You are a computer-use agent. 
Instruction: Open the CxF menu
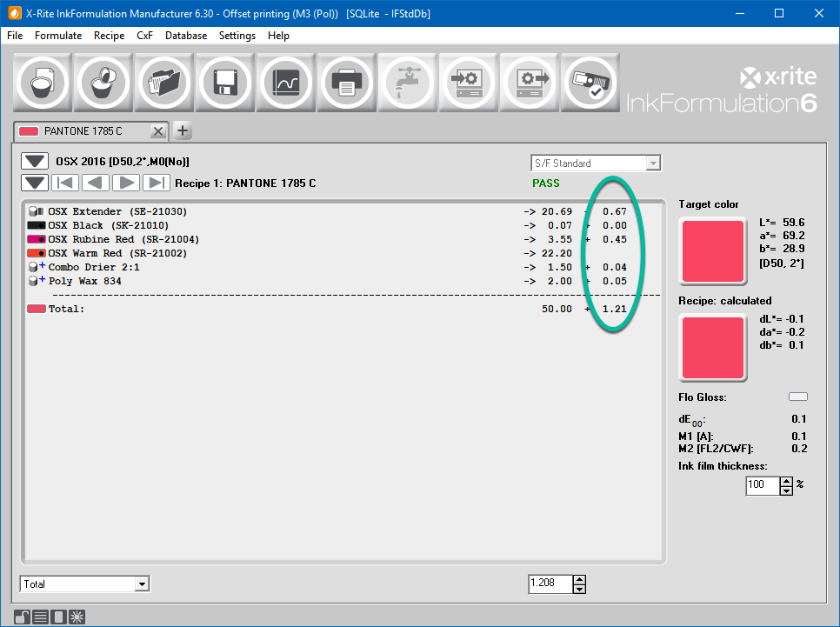tap(144, 36)
